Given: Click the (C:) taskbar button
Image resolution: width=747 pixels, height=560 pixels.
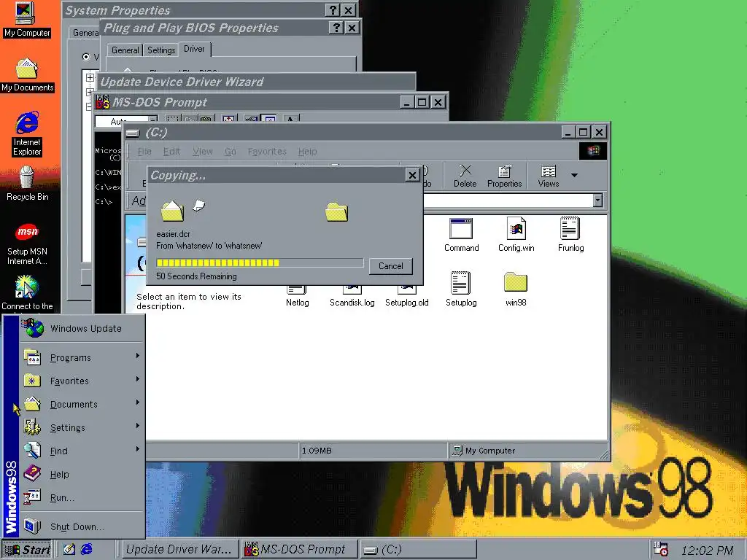Looking at the screenshot, I should pyautogui.click(x=418, y=550).
